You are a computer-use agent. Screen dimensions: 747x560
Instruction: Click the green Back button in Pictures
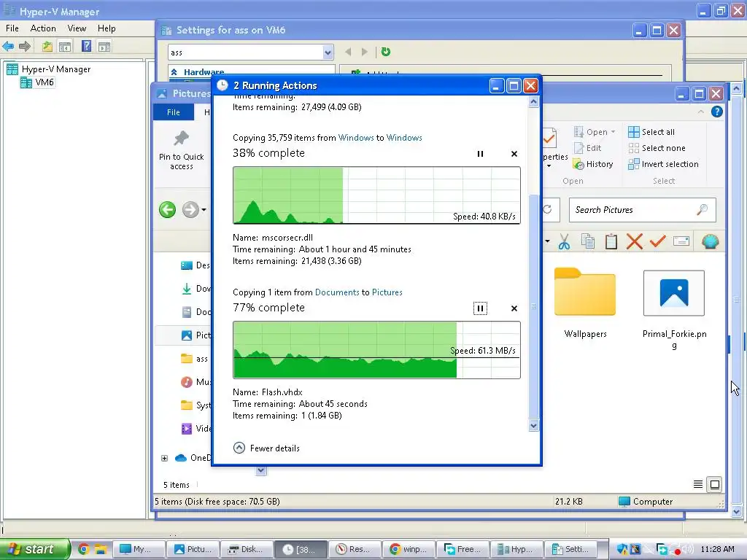click(167, 209)
